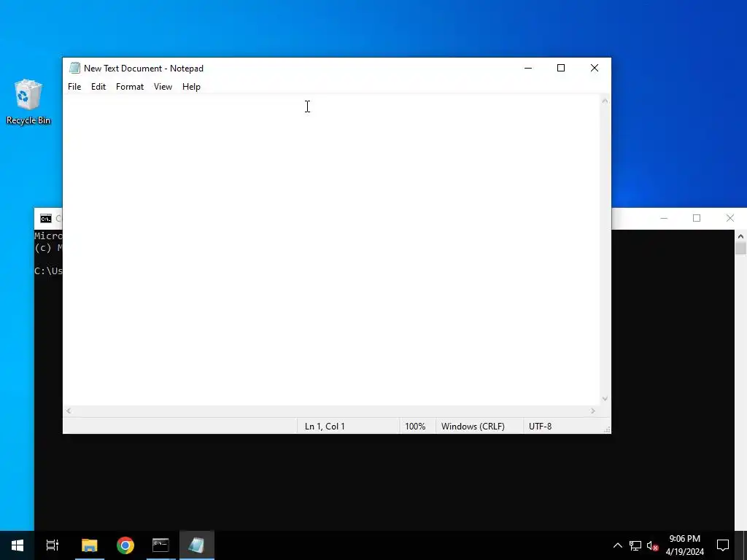Click the Command Prompt window title icon
The image size is (747, 560).
coord(46,219)
